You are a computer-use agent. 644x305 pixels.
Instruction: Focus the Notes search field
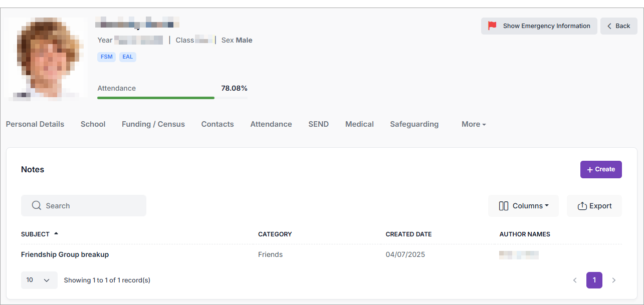90,206
